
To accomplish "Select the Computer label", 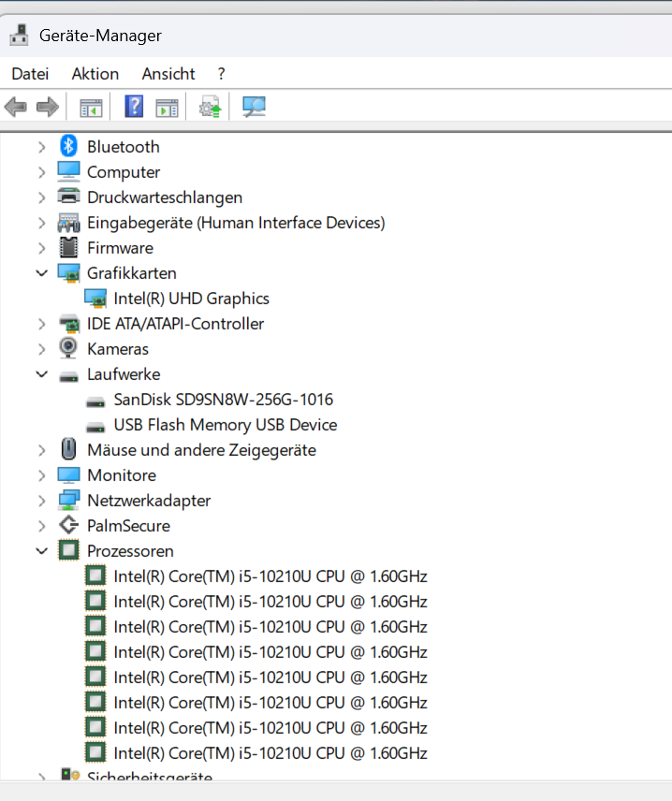I will 124,172.
